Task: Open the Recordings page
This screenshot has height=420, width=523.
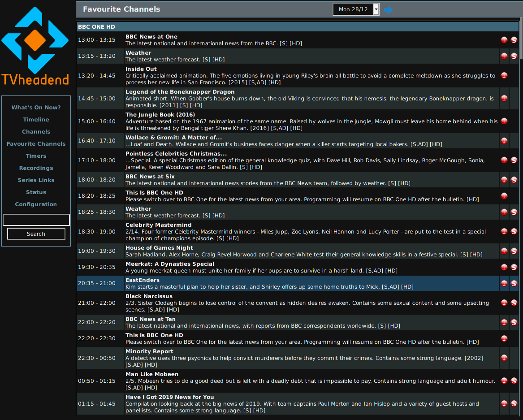Action: (36, 168)
